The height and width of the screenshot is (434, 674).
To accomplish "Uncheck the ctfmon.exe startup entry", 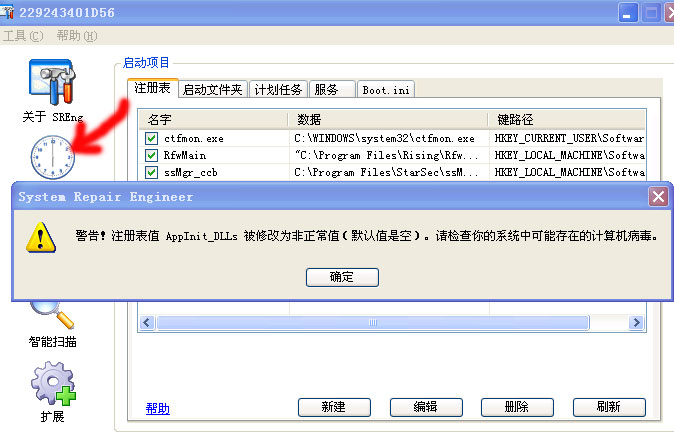I will [x=151, y=138].
